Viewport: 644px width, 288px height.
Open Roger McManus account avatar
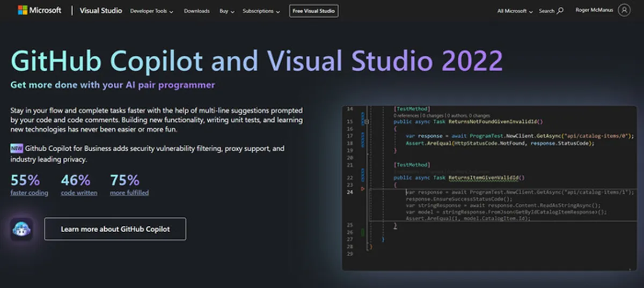click(x=624, y=10)
